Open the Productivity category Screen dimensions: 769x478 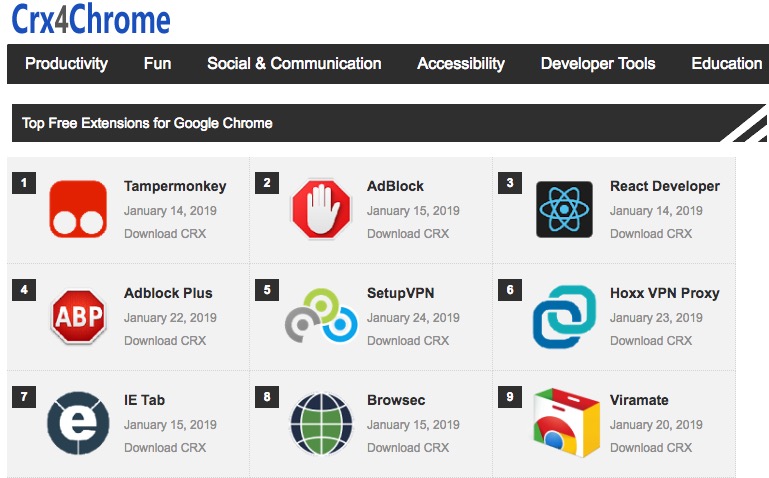(66, 63)
